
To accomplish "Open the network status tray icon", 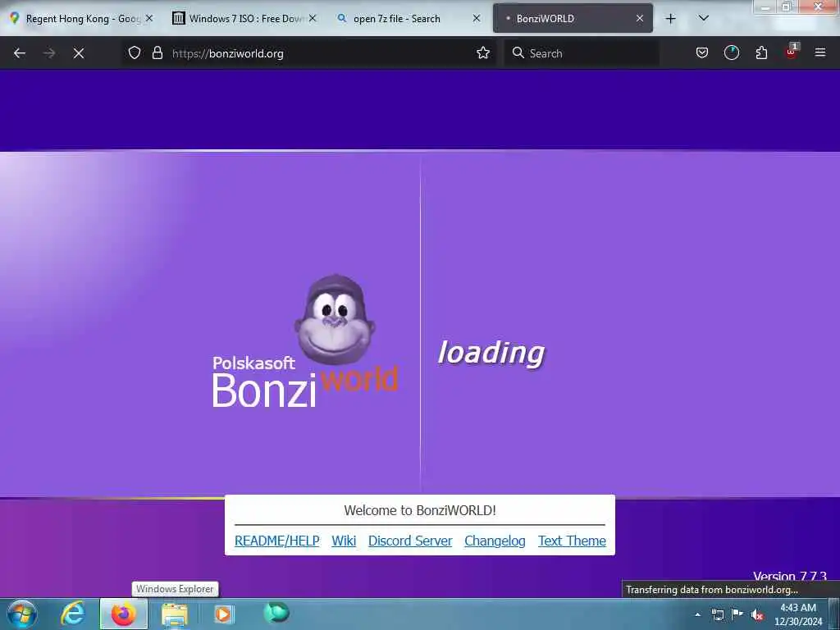I will pyautogui.click(x=718, y=614).
